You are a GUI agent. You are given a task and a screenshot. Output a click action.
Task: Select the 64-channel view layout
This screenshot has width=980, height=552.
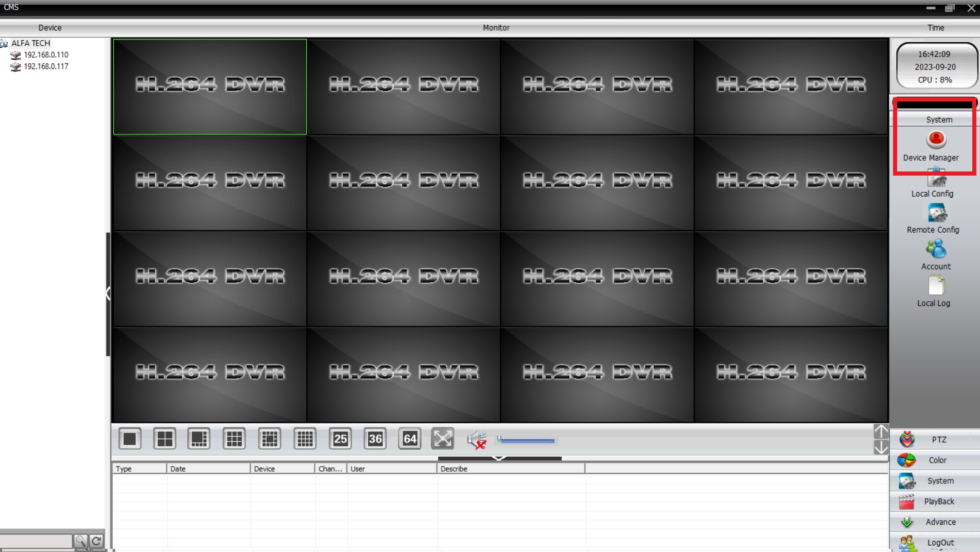coord(410,439)
